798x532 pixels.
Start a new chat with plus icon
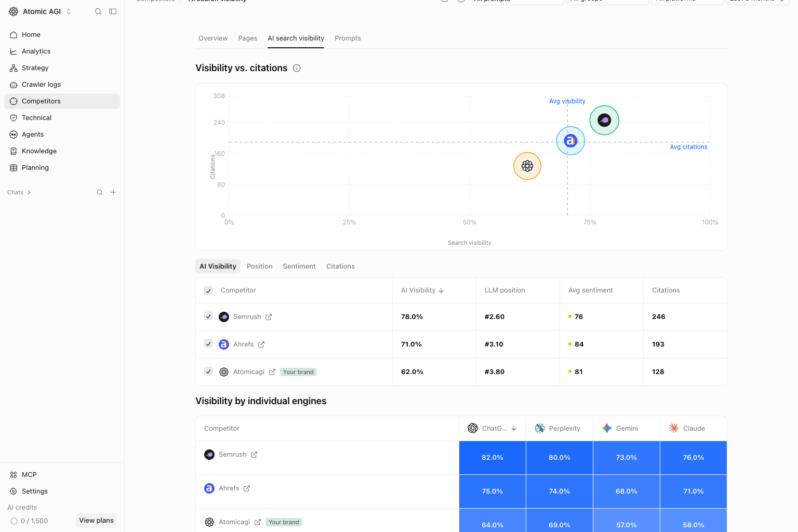pyautogui.click(x=113, y=192)
